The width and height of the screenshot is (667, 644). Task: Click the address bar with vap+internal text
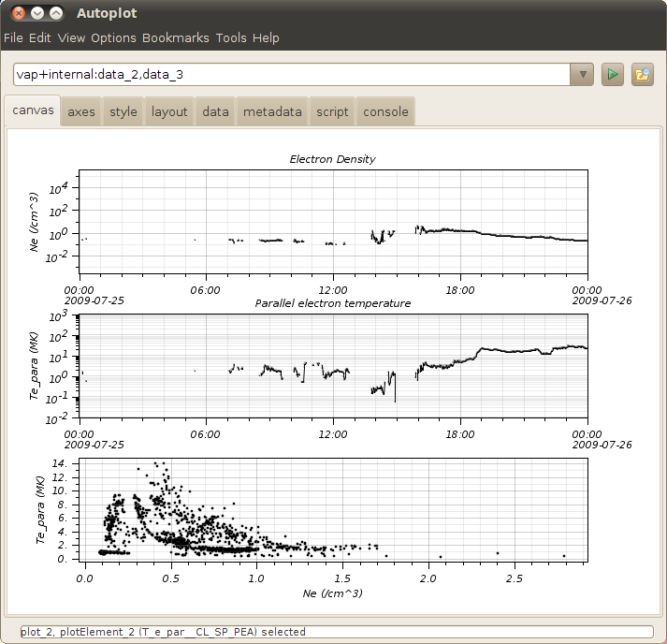pyautogui.click(x=290, y=75)
